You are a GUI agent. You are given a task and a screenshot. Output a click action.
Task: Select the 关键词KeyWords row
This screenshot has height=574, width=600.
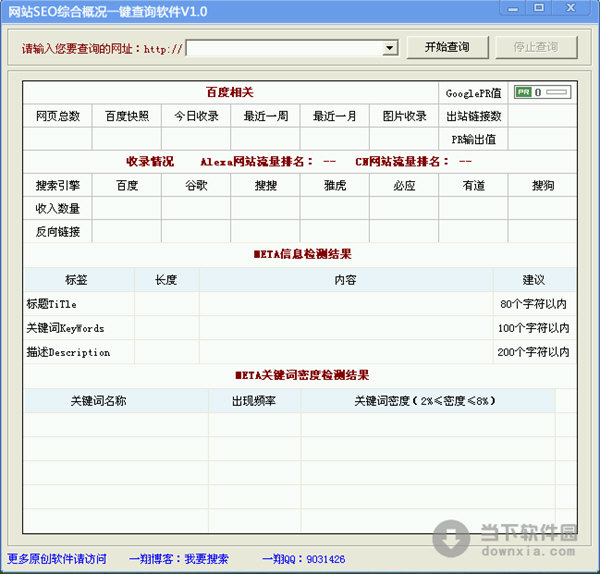pyautogui.click(x=65, y=328)
